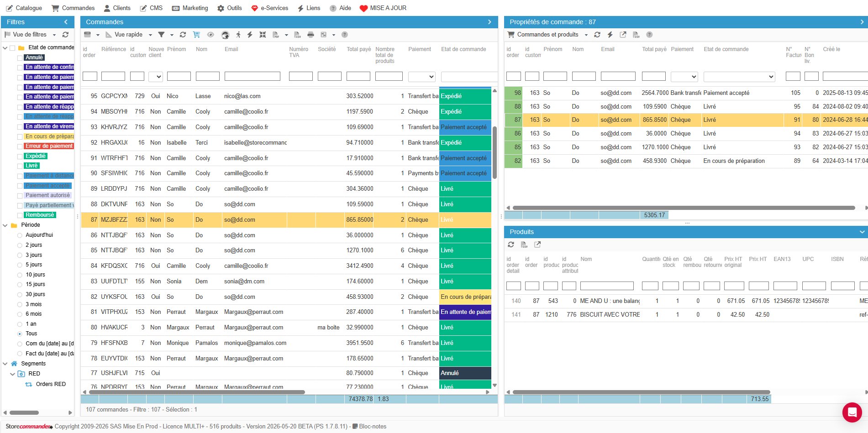Image resolution: width=868 pixels, height=433 pixels.
Task: Open order properties in external window
Action: (623, 35)
